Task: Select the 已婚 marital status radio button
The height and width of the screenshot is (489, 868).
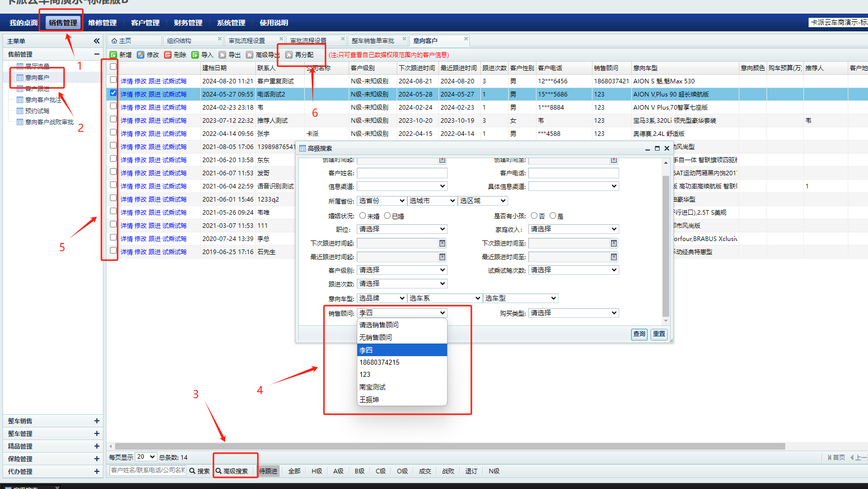Action: coord(388,216)
